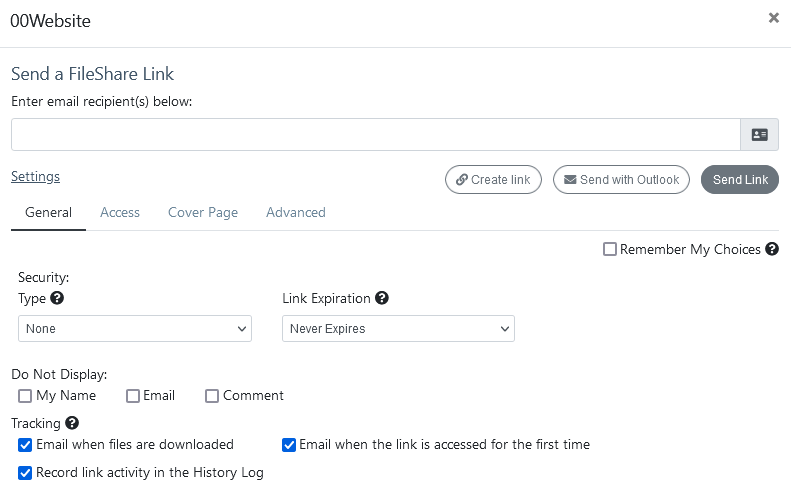791x495 pixels.
Task: Expand the Link Expiration dropdown
Action: tap(398, 329)
